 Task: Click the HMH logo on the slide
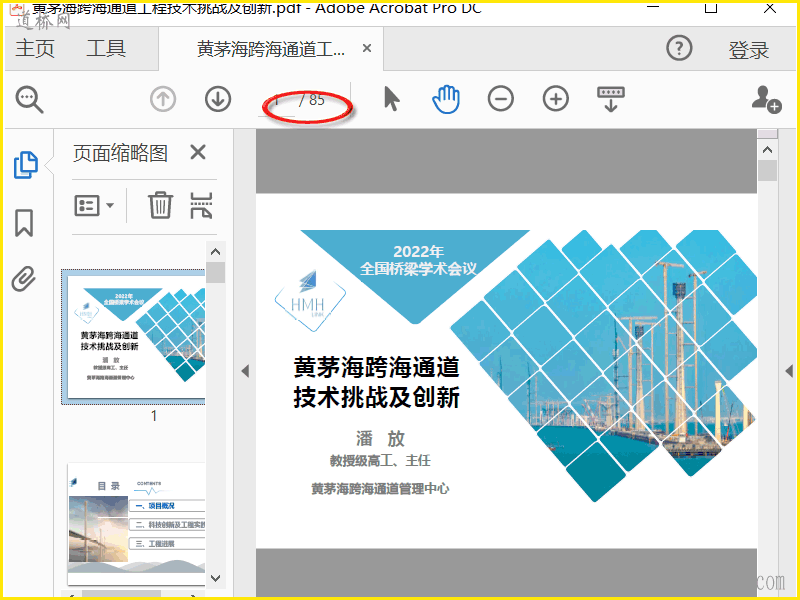pos(310,301)
